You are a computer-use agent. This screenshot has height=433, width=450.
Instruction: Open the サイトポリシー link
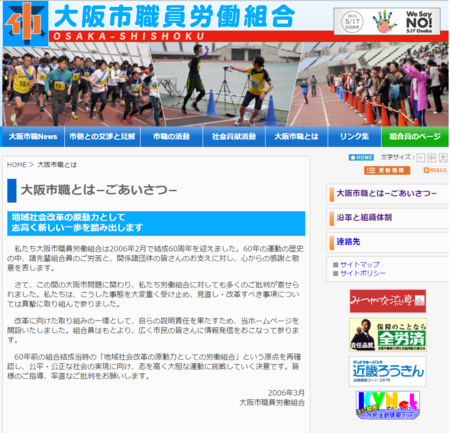(x=363, y=273)
